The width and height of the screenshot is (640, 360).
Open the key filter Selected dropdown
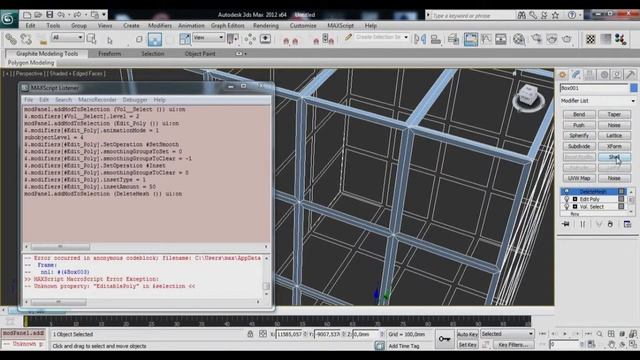tap(507, 334)
